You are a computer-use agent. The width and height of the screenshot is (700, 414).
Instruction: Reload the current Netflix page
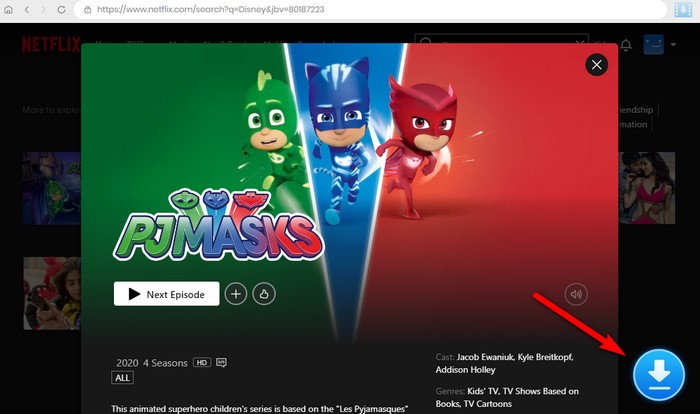[x=61, y=9]
